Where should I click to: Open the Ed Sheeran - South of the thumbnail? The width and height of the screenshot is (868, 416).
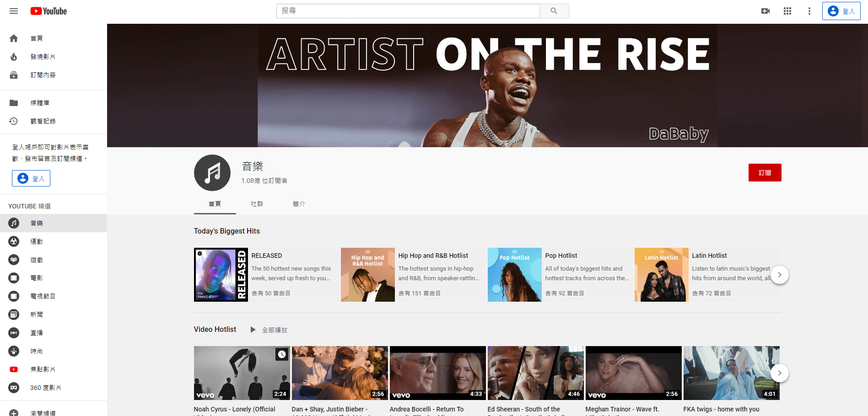click(536, 373)
